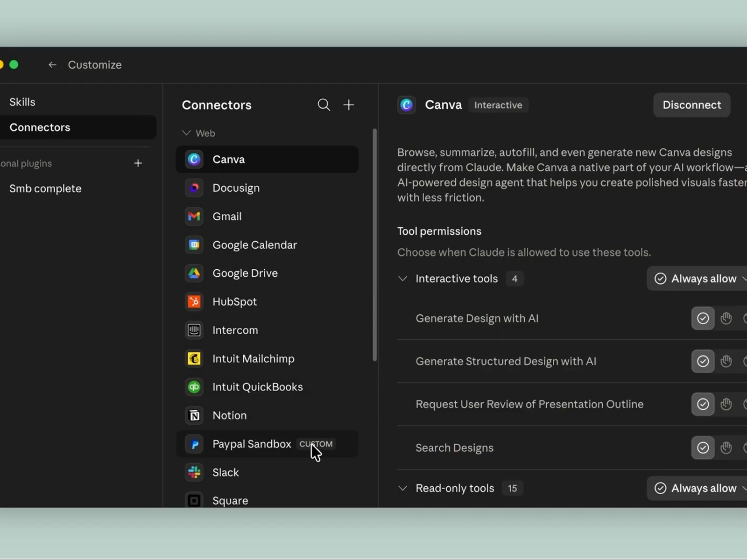Screen dimensions: 747x560
Task: Select the Intuit QuickBooks connector
Action: point(267,387)
